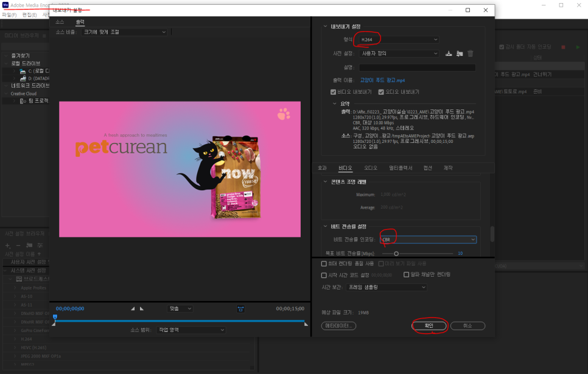Viewport: 588px width, 374px height.
Task: Select the 비디오 tab
Action: coord(345,168)
